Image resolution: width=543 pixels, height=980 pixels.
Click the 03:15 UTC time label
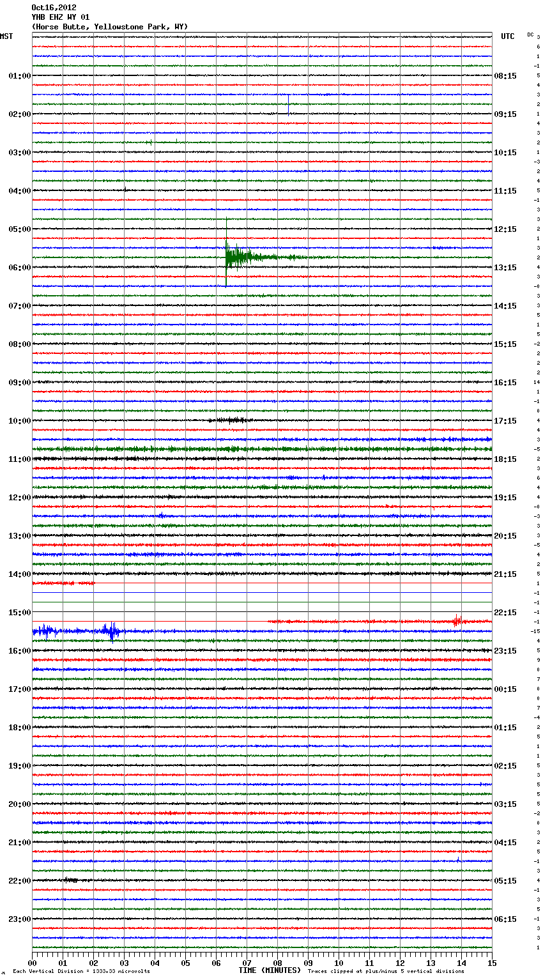505,804
